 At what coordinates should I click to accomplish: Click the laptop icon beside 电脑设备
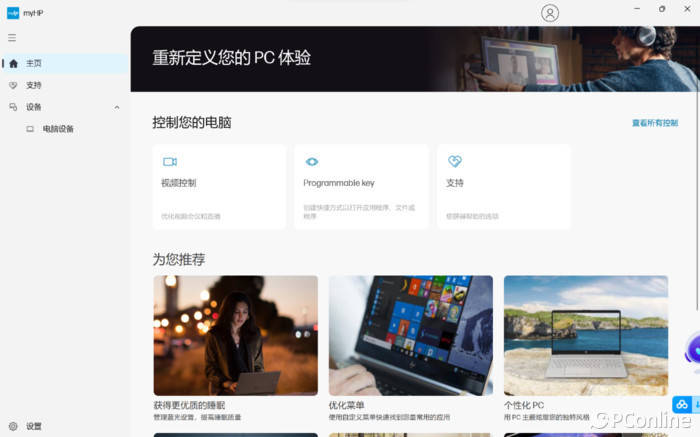pyautogui.click(x=30, y=129)
